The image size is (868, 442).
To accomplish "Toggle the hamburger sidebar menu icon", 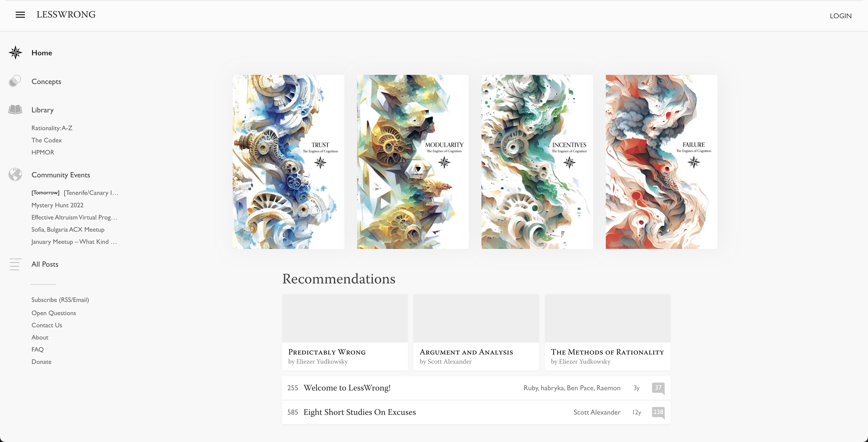I will pos(20,15).
